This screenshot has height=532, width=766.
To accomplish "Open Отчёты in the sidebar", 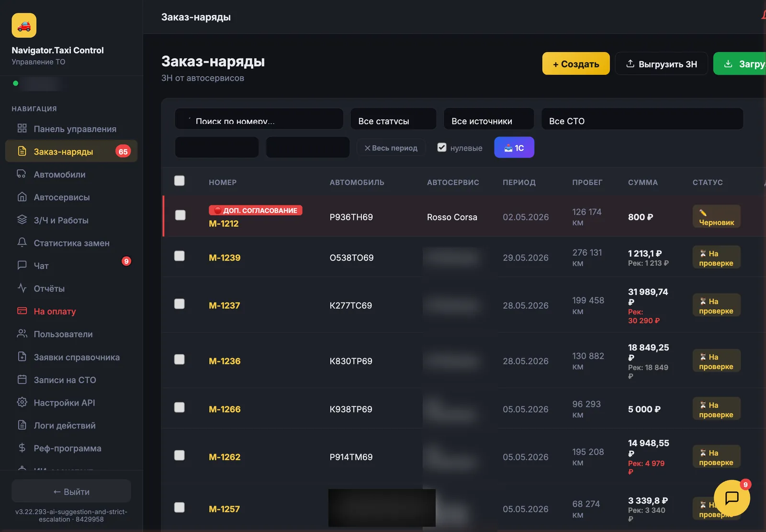I will click(71, 288).
